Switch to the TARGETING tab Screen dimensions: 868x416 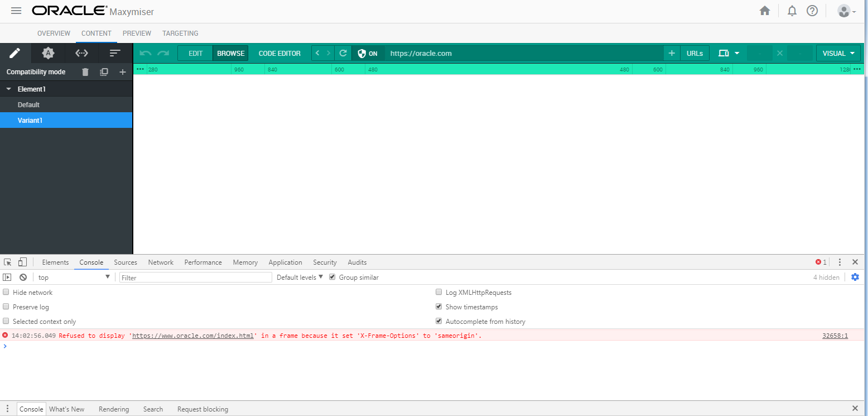[180, 34]
